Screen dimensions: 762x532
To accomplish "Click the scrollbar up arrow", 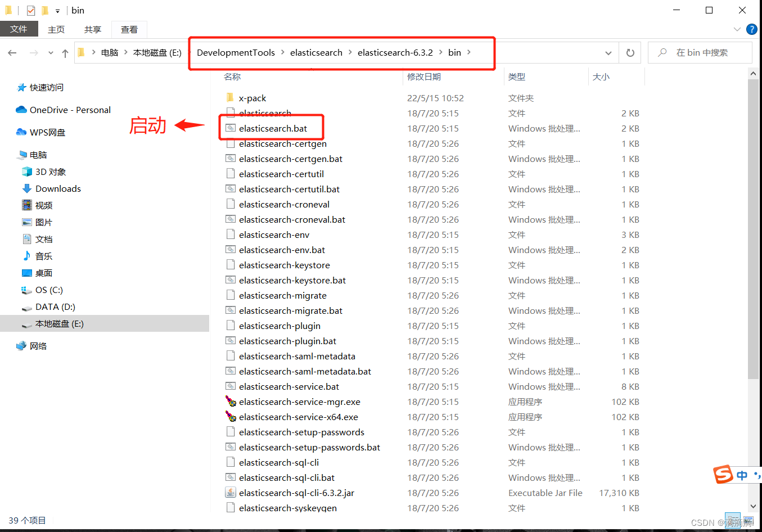I will point(753,74).
